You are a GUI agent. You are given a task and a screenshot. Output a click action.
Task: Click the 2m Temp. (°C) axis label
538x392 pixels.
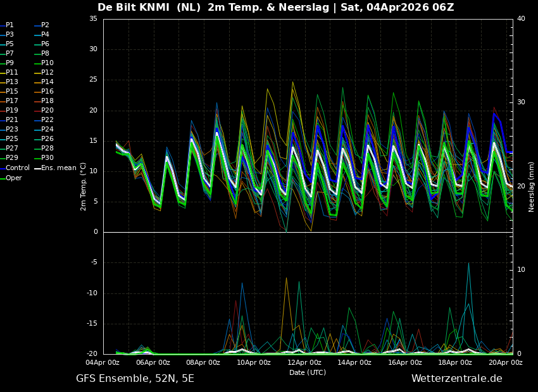pos(84,186)
